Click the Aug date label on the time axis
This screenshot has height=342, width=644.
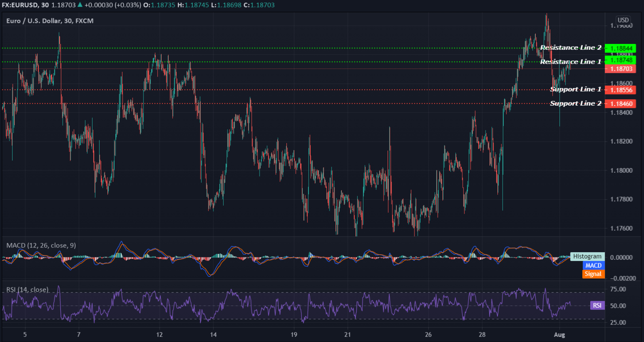(559, 334)
